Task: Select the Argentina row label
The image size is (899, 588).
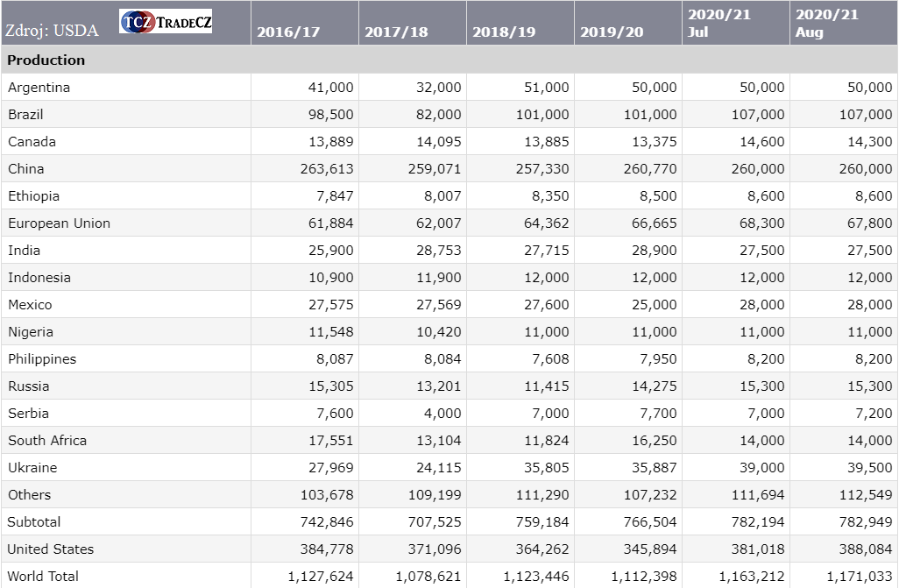Action: click(39, 88)
